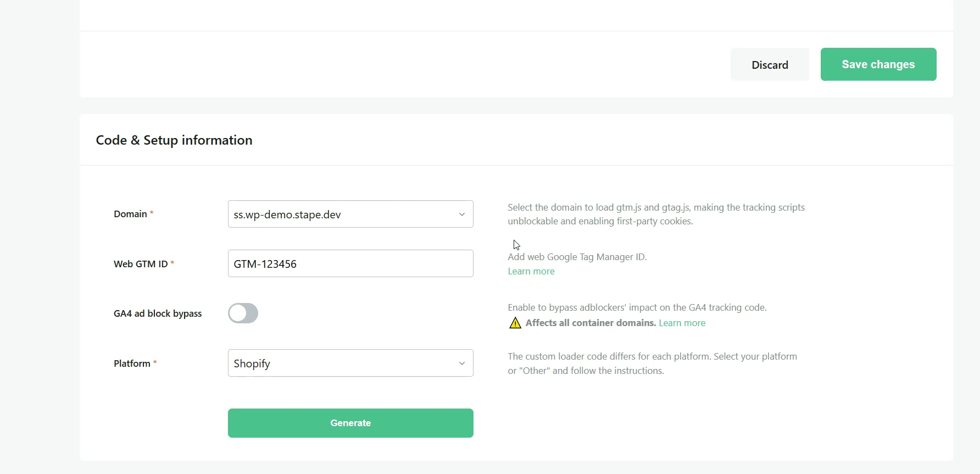Viewport: 980px width, 474px height.
Task: Open Learn more link beside Affects all container domains
Action: click(x=682, y=323)
